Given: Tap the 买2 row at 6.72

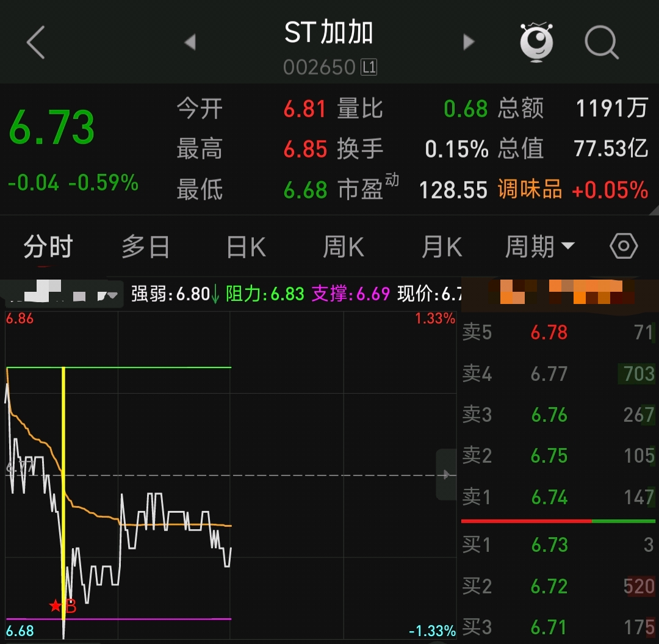Looking at the screenshot, I should point(558,586).
